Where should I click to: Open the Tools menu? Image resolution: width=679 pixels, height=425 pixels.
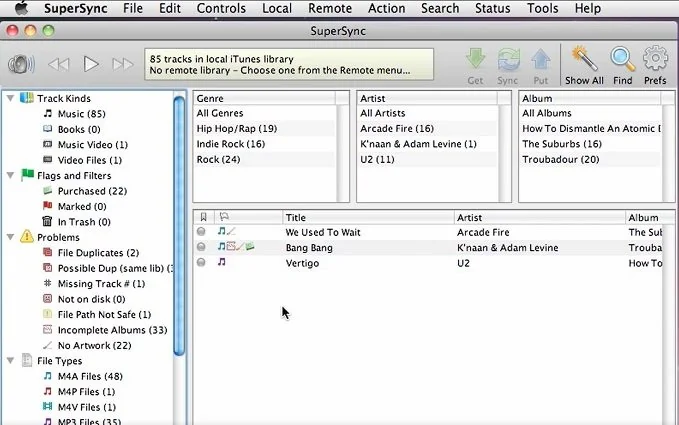[543, 8]
